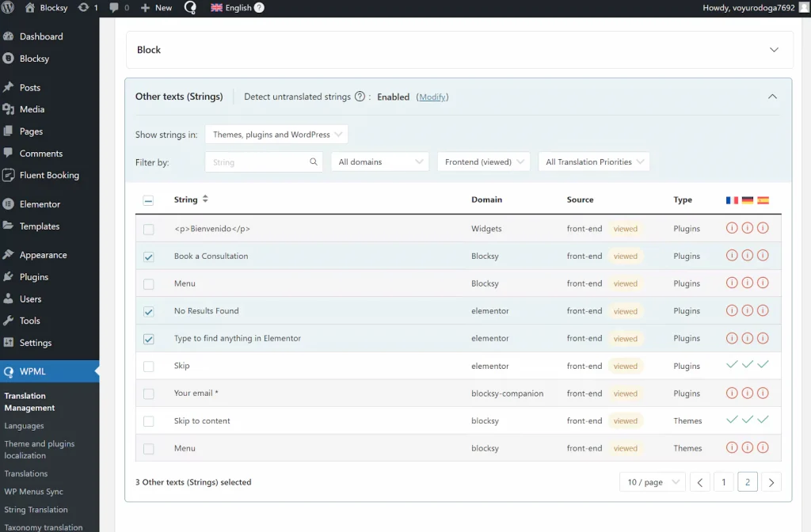This screenshot has width=811, height=532.
Task: Click the WordPress logo in the admin bar
Action: pyautogui.click(x=8, y=8)
